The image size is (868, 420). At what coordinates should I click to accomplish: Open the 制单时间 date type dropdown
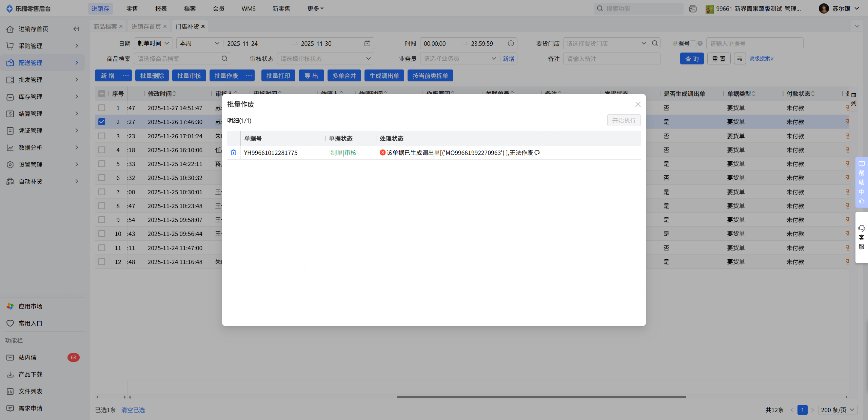point(153,43)
